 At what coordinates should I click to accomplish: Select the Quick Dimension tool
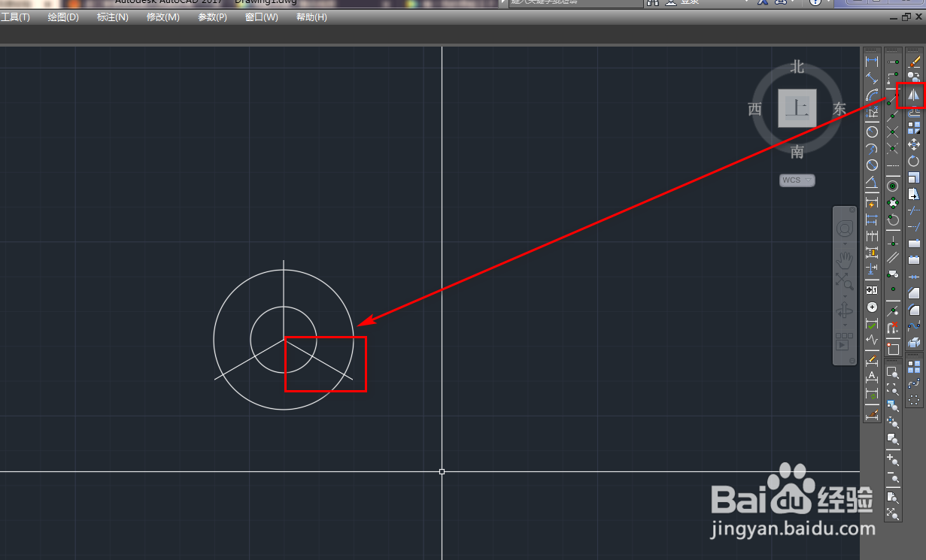[872, 204]
